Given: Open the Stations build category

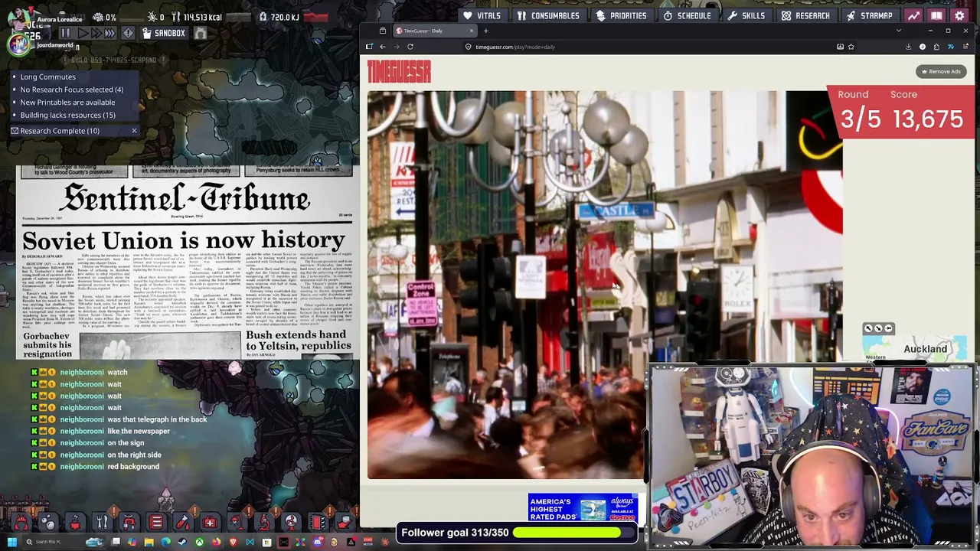Looking at the screenshot, I should pos(264,523).
